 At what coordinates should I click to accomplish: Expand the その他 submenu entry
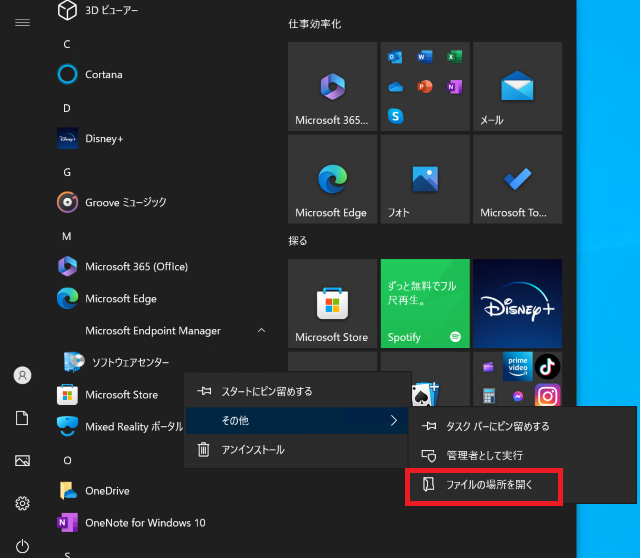coord(297,420)
